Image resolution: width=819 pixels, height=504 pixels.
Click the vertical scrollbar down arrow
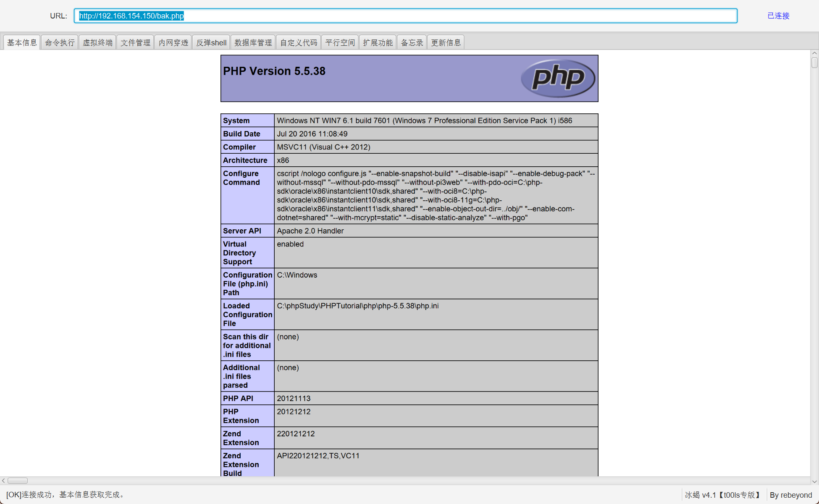[814, 481]
